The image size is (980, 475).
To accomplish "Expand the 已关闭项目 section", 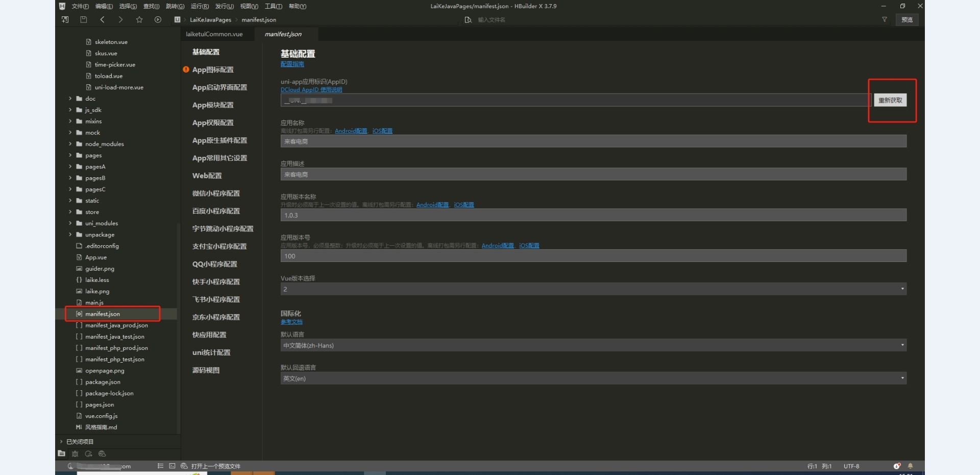I will coord(61,442).
